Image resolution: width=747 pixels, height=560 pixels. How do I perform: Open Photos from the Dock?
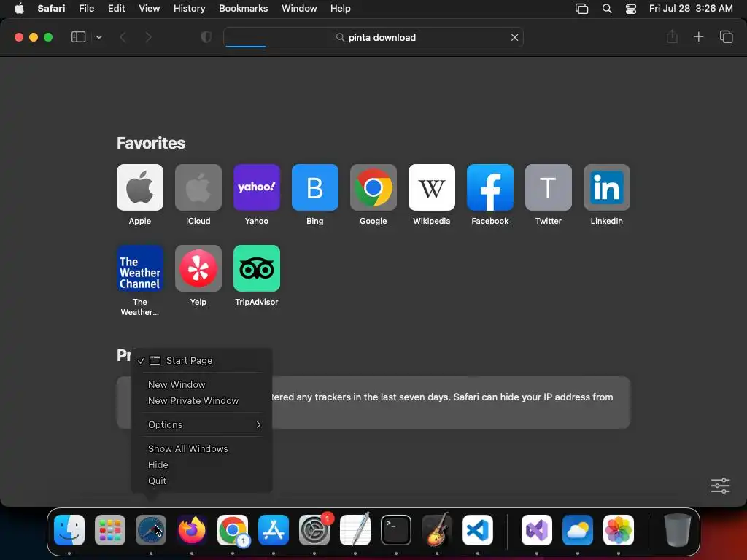(619, 530)
